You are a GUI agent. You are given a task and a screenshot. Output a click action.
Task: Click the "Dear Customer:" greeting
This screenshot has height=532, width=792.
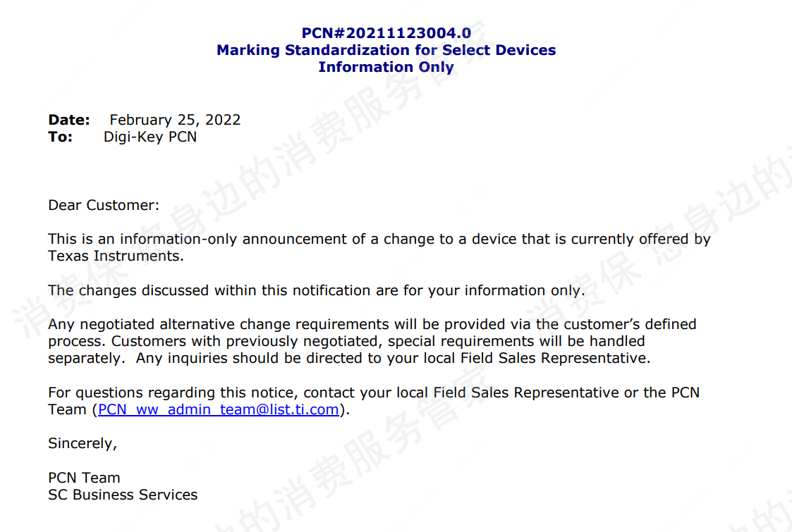pyautogui.click(x=104, y=205)
